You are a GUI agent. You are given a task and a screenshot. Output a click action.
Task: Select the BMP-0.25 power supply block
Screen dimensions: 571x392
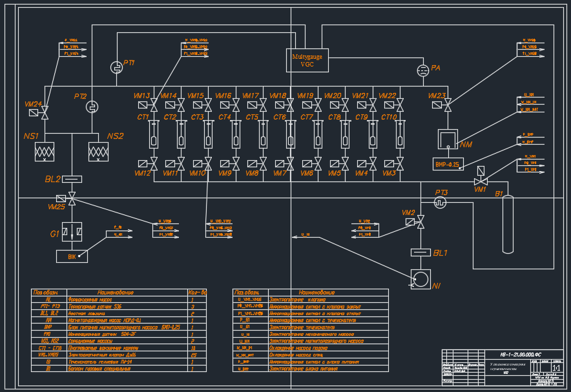(x=447, y=164)
